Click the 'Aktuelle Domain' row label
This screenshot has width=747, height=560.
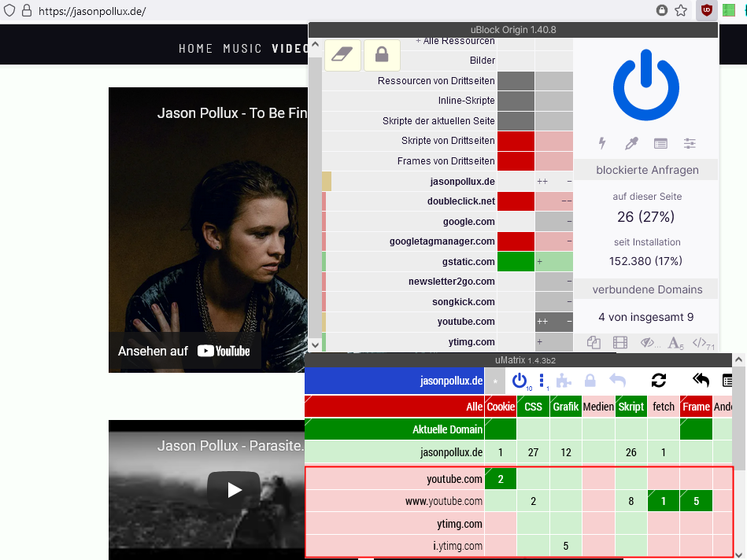394,429
